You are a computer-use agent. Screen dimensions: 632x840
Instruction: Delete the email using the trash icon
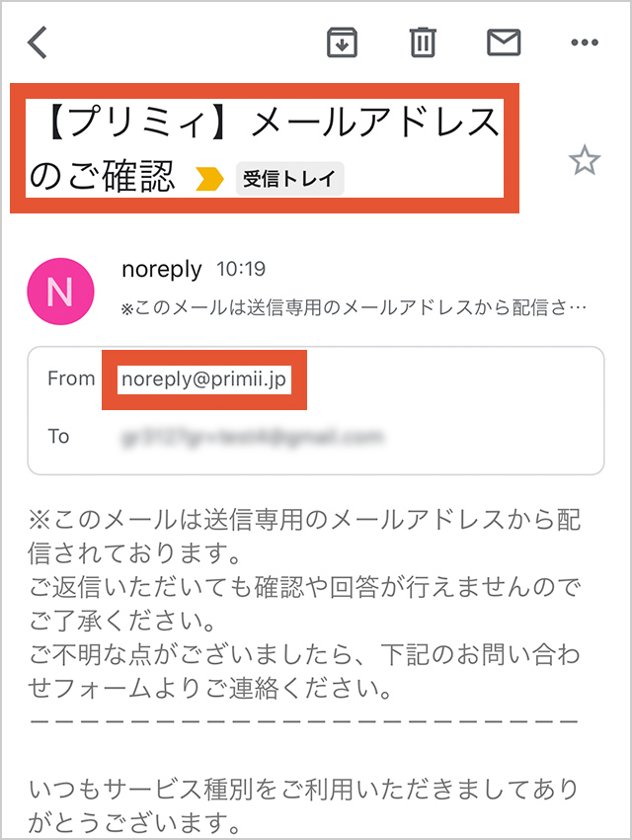pos(423,42)
